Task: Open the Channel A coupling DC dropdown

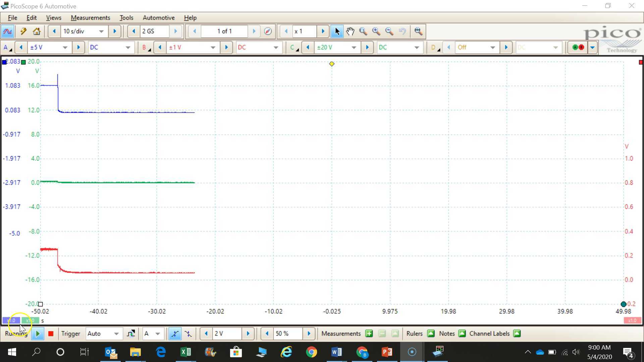Action: coord(111,47)
